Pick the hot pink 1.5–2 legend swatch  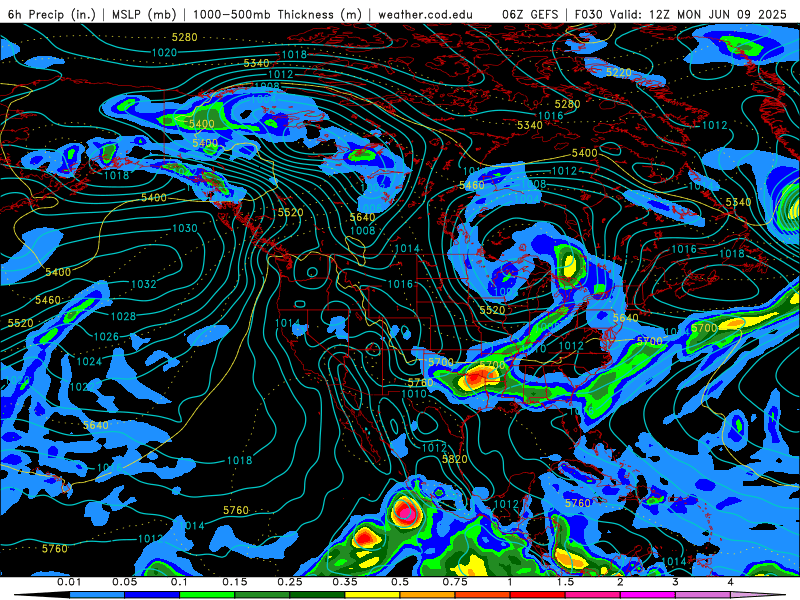click(593, 595)
